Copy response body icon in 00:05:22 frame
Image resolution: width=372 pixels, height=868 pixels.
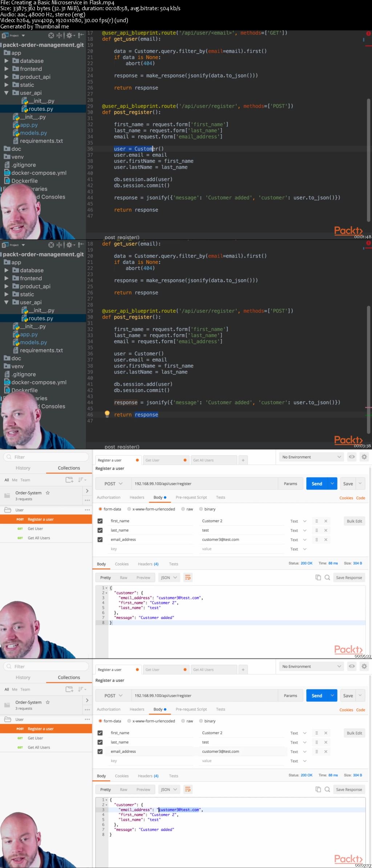click(318, 577)
